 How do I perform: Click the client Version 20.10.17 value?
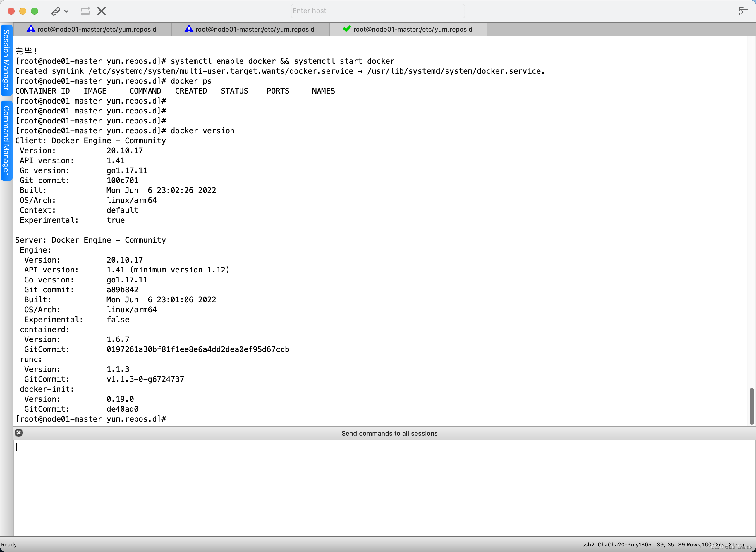tap(124, 151)
